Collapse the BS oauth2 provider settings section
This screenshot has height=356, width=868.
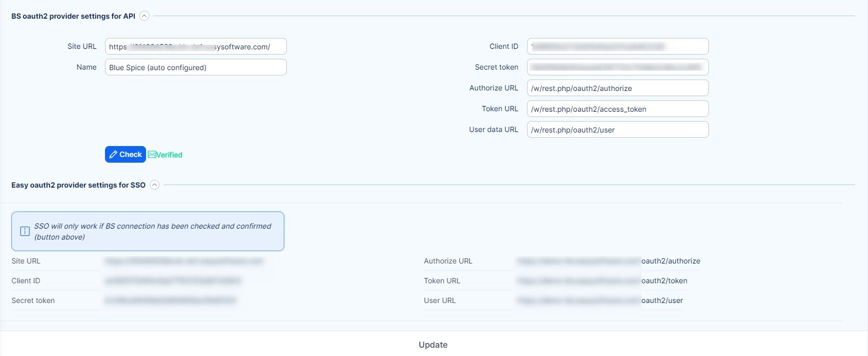click(x=144, y=16)
